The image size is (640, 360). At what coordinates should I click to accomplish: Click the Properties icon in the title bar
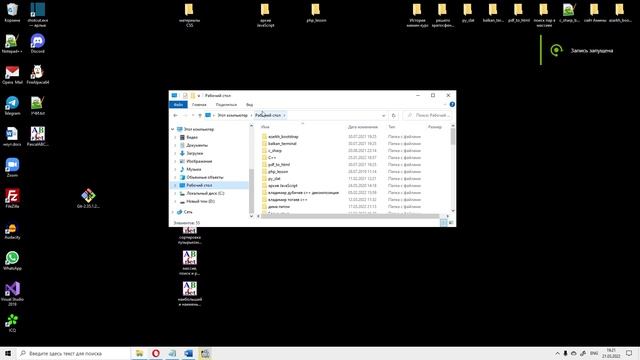pos(185,96)
